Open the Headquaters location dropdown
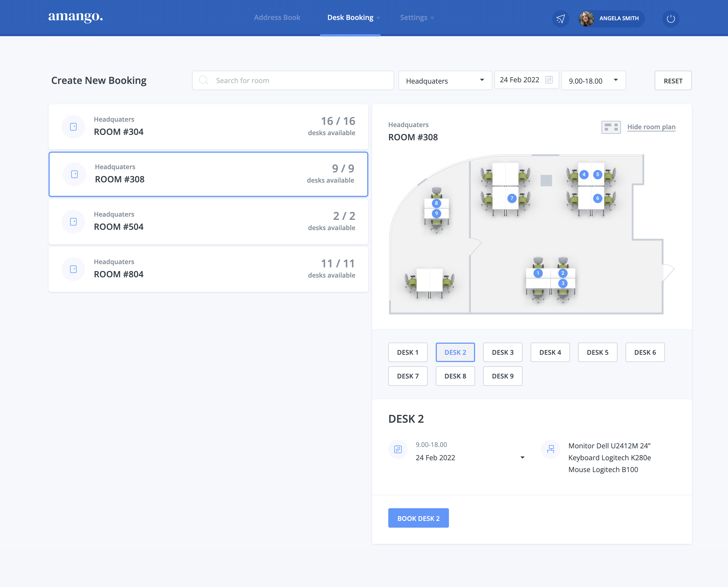 (445, 80)
